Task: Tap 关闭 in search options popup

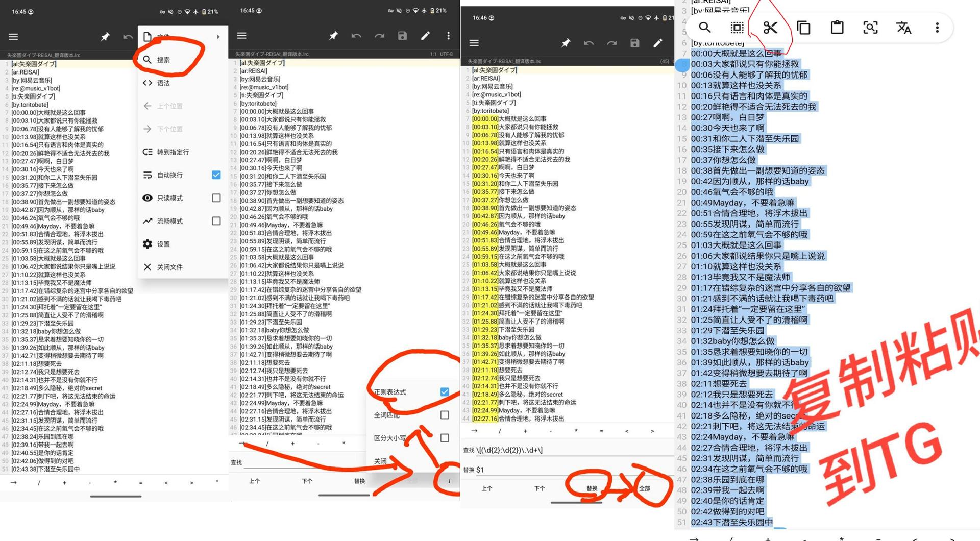Action: point(380,461)
